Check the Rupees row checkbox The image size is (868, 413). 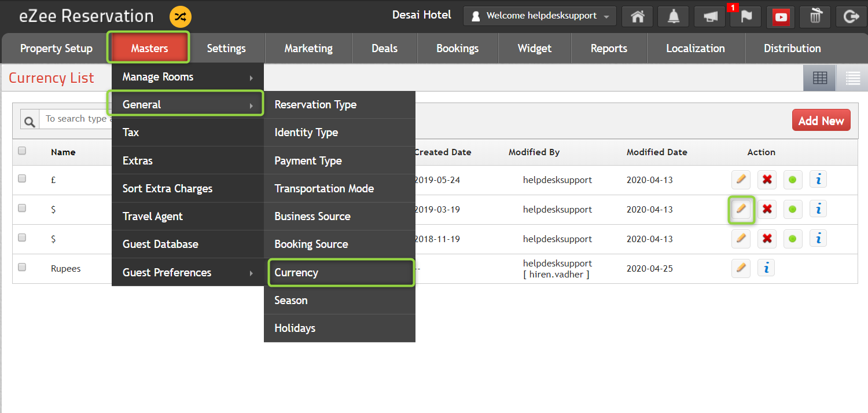pos(22,267)
